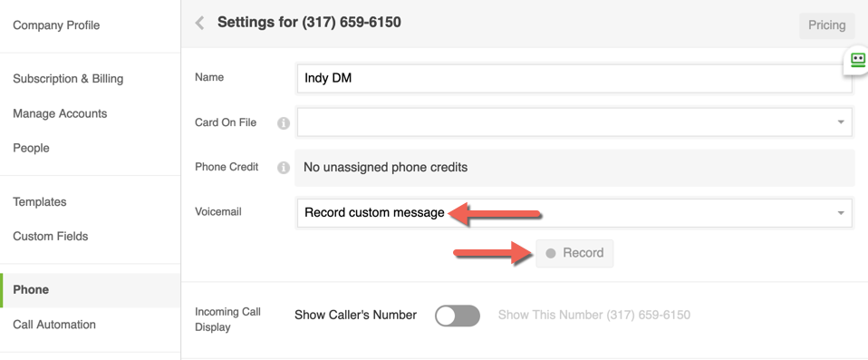The width and height of the screenshot is (868, 360).
Task: Open Manage Accounts in the sidebar
Action: [60, 113]
